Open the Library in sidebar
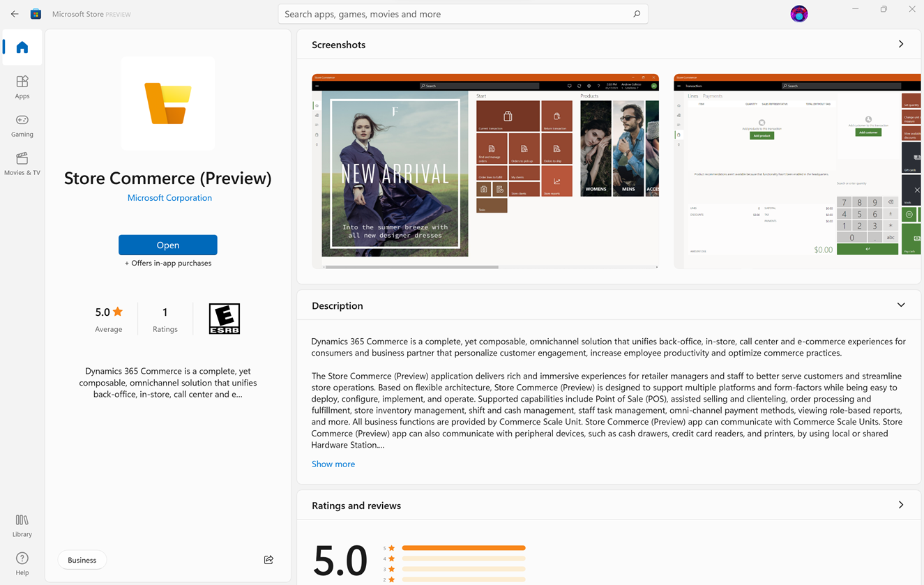Image resolution: width=924 pixels, height=585 pixels. (x=22, y=526)
